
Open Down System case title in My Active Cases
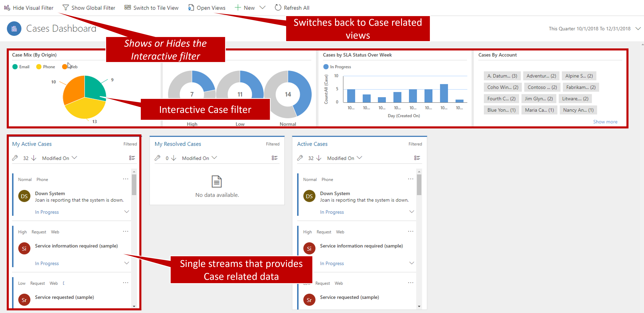(x=50, y=193)
